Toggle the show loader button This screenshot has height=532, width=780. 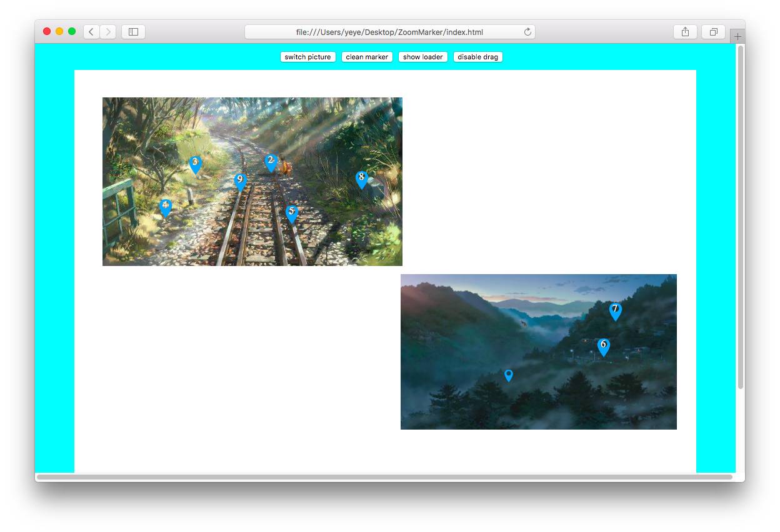point(423,57)
